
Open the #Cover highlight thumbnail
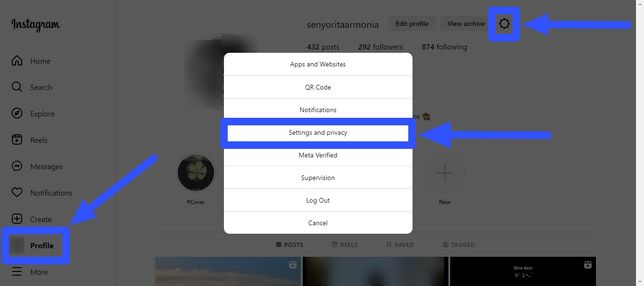click(196, 172)
